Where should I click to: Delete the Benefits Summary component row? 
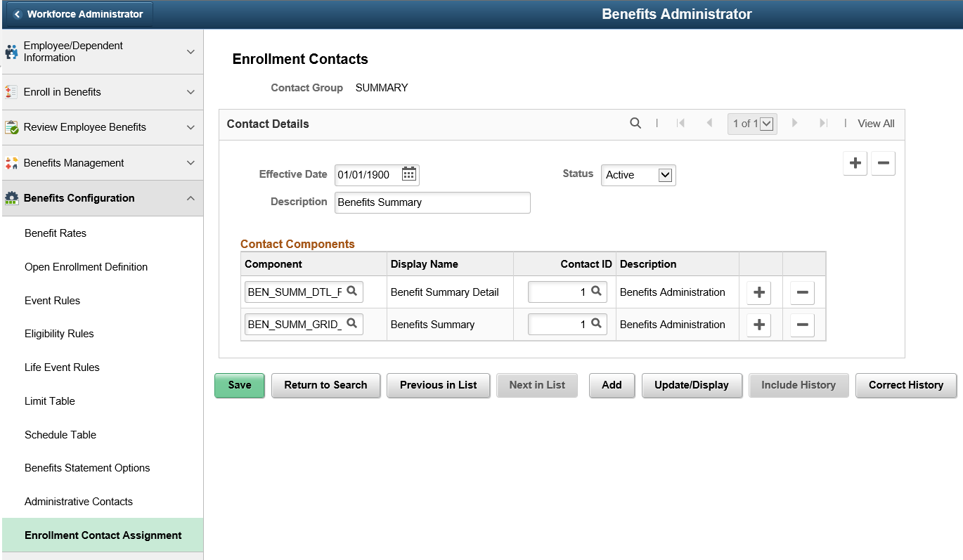pyautogui.click(x=802, y=325)
